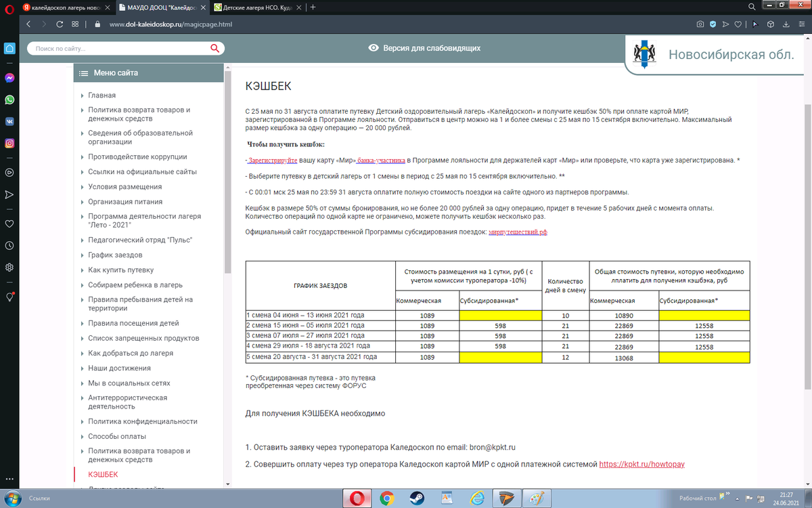Open 'Условия размещения' menu item

tap(125, 187)
